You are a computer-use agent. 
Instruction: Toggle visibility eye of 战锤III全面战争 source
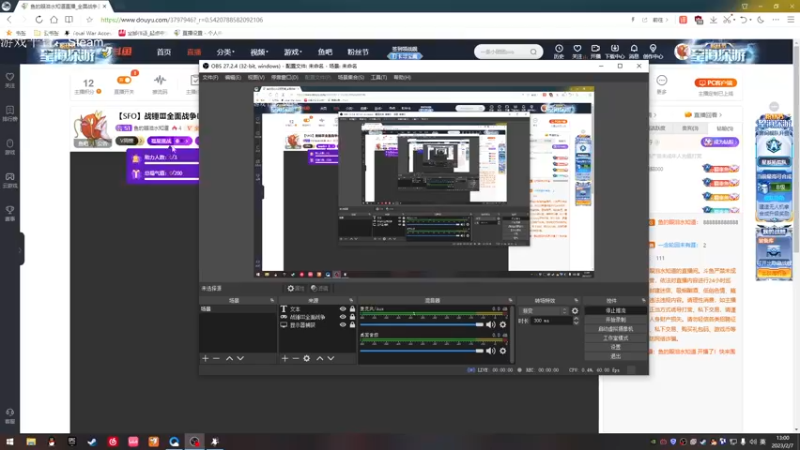pos(343,317)
